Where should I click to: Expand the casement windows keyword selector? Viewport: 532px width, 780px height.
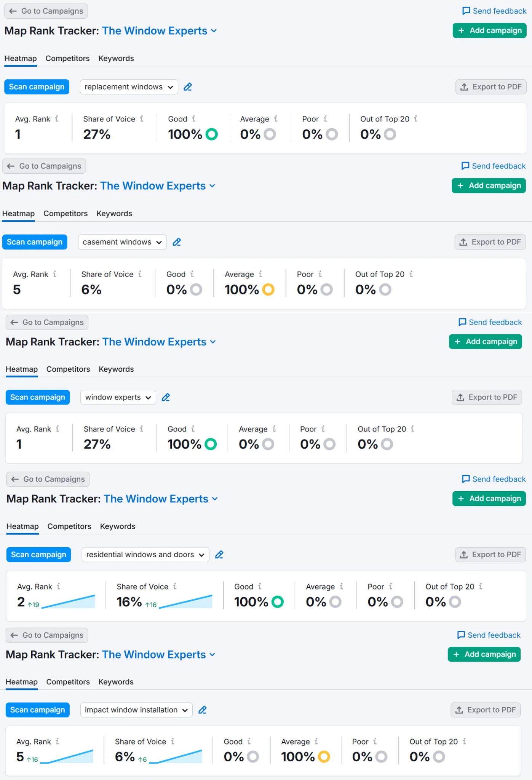coord(122,242)
